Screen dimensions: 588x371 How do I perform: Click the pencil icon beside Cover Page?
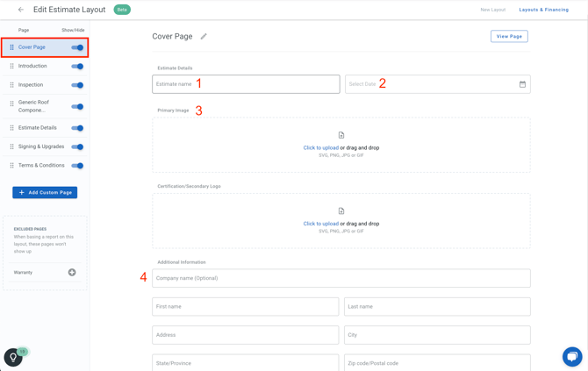point(204,37)
